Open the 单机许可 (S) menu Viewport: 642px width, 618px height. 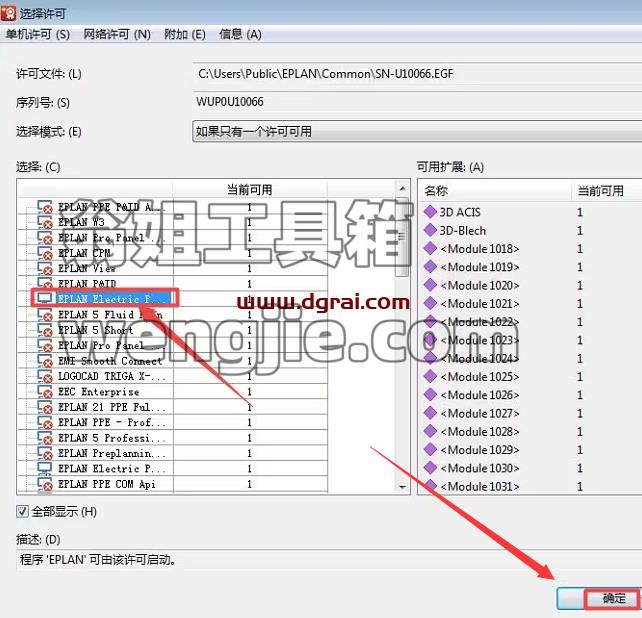tap(38, 34)
